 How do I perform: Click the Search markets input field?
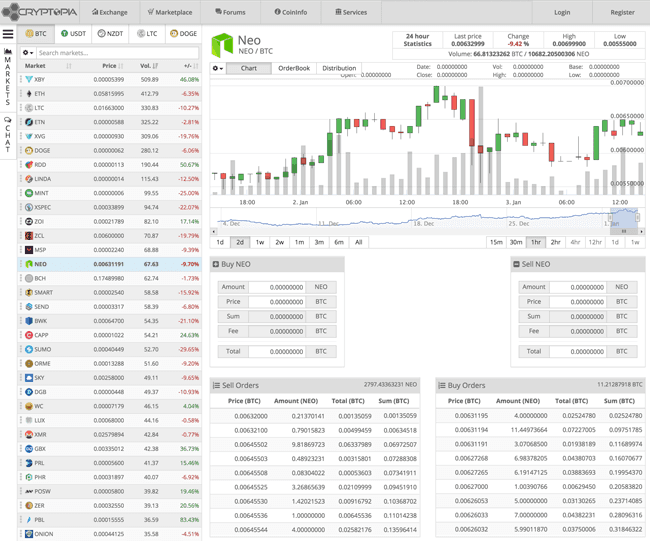(x=117, y=53)
